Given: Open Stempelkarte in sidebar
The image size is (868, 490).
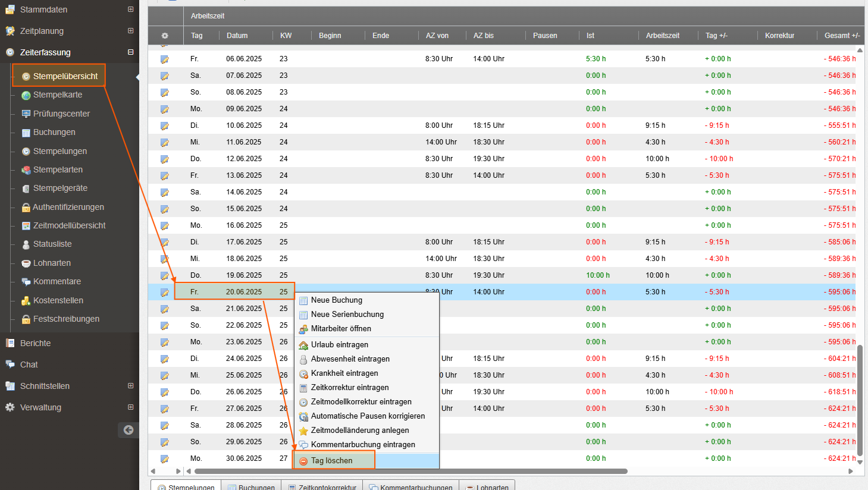Looking at the screenshot, I should coord(58,95).
